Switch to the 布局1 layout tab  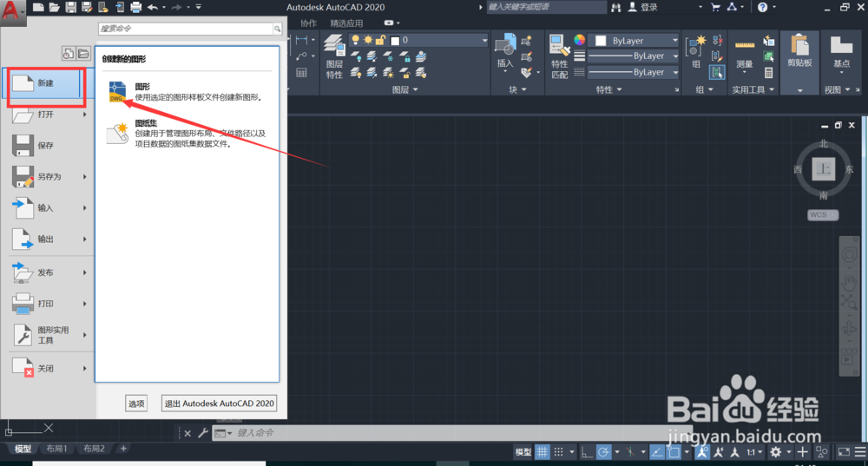(x=57, y=449)
